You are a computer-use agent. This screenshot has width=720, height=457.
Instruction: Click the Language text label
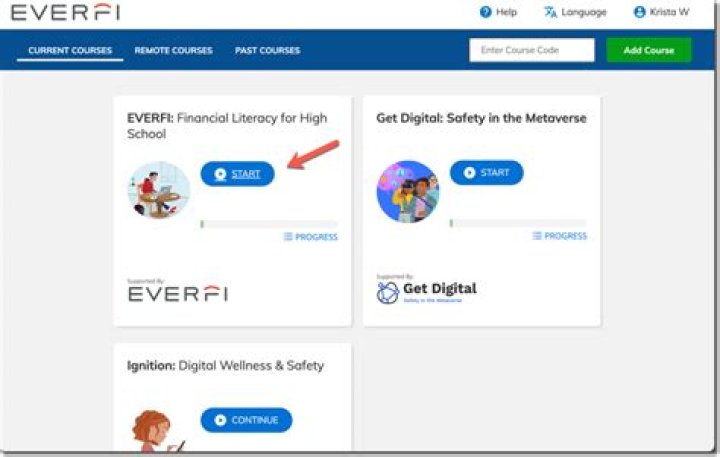click(584, 12)
